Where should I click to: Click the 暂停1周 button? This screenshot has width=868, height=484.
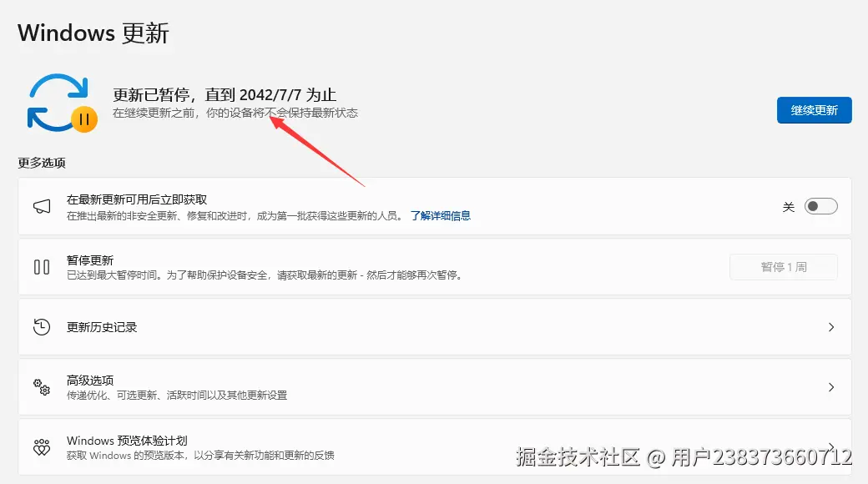[784, 266]
